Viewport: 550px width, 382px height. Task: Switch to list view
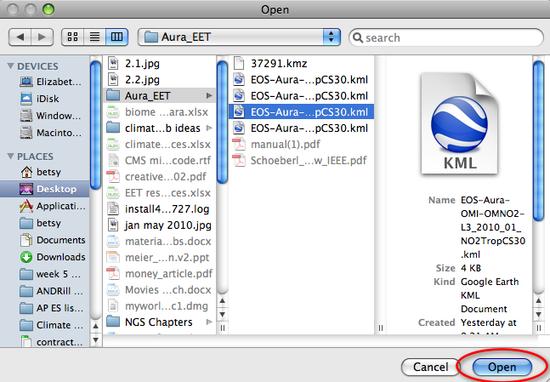coord(94,37)
